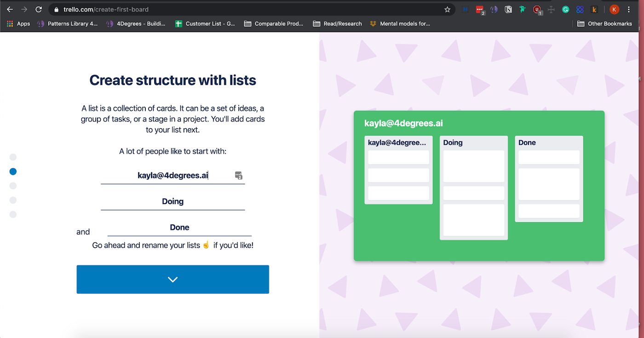Open Patterns Library bookmark
This screenshot has width=644, height=338.
[67, 23]
